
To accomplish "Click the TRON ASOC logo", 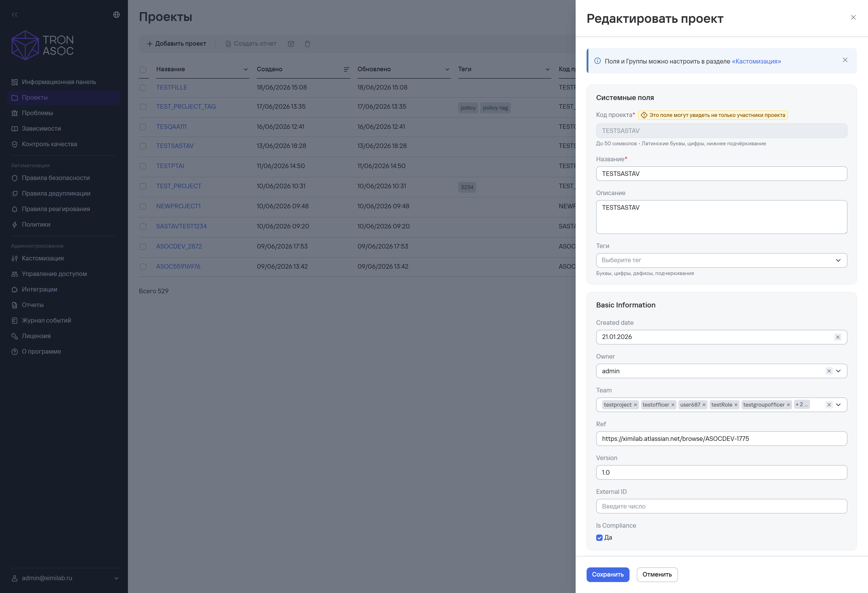I will click(42, 45).
